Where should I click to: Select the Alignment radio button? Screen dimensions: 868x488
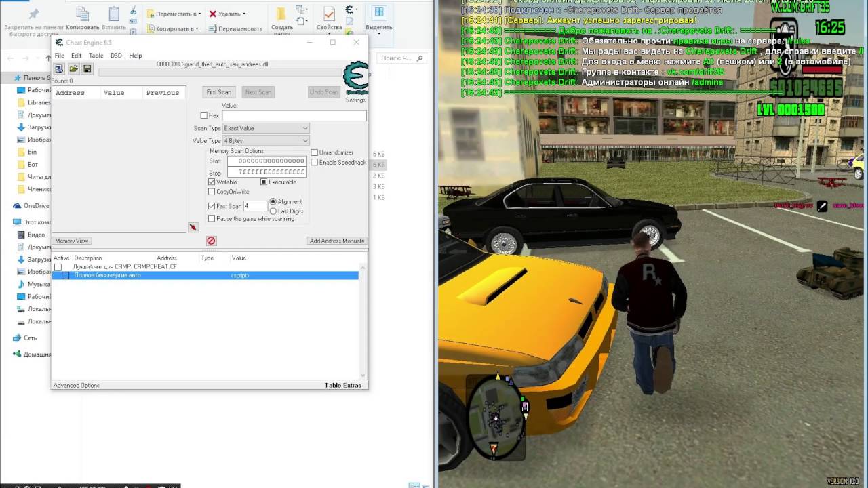[x=273, y=201]
